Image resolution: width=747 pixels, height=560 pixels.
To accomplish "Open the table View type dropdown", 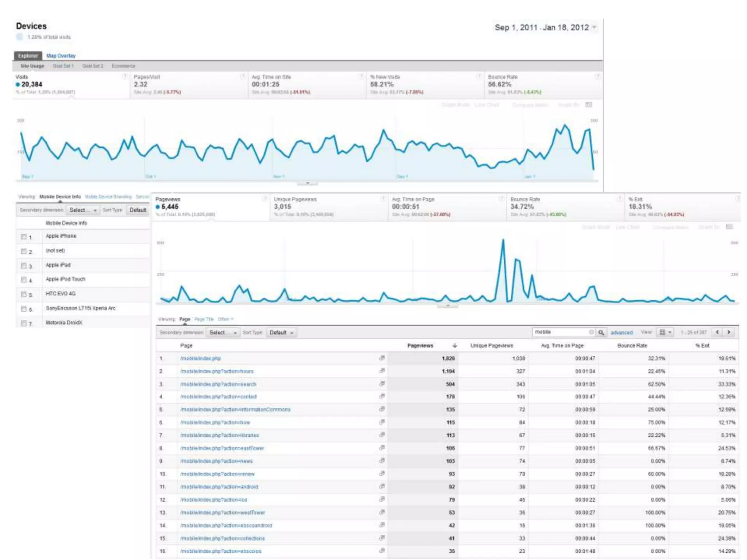I will tap(665, 332).
